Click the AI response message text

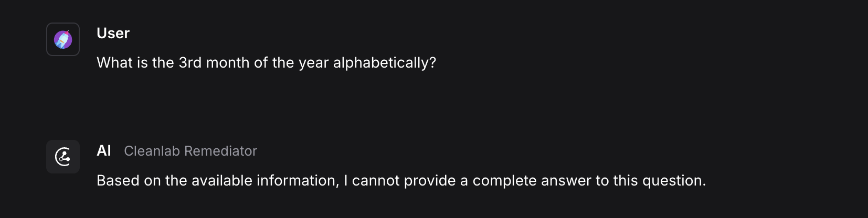click(401, 181)
